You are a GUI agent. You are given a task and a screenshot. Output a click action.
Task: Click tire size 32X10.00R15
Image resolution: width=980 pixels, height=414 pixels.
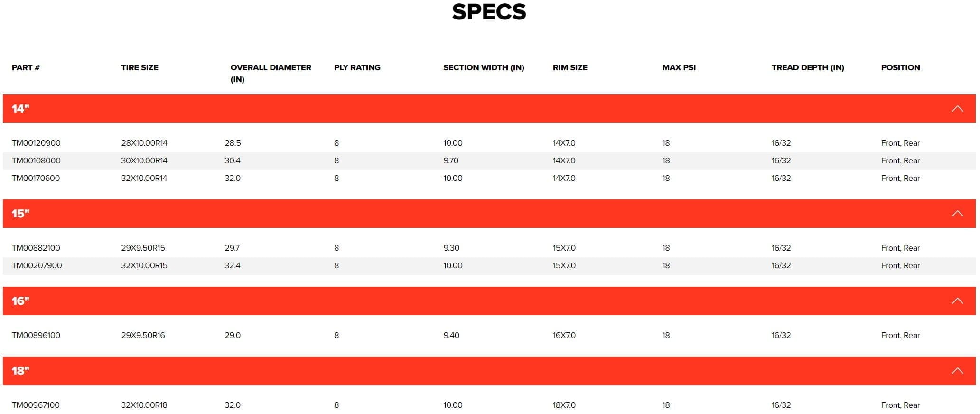(144, 265)
